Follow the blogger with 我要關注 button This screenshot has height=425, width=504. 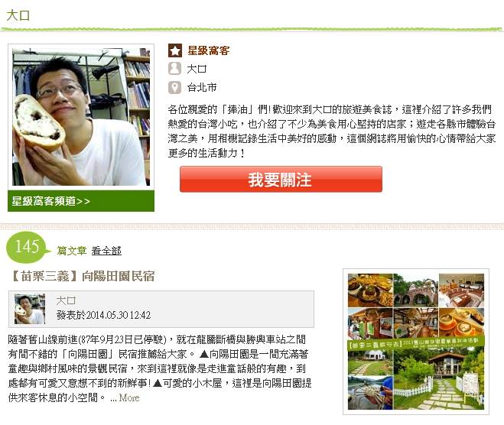(x=281, y=180)
